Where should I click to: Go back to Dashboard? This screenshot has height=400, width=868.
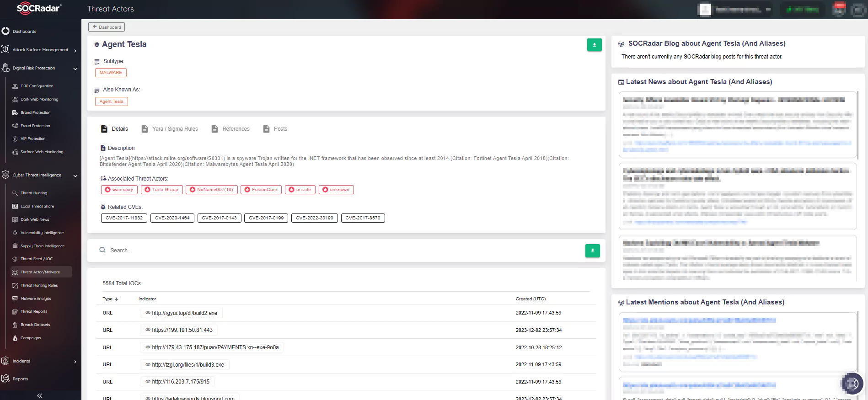click(x=107, y=27)
